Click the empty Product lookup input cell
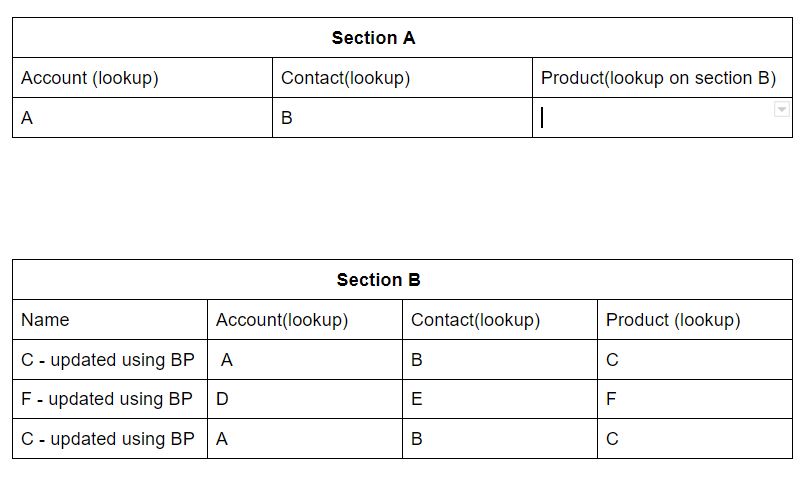This screenshot has width=810, height=481. coord(662,118)
